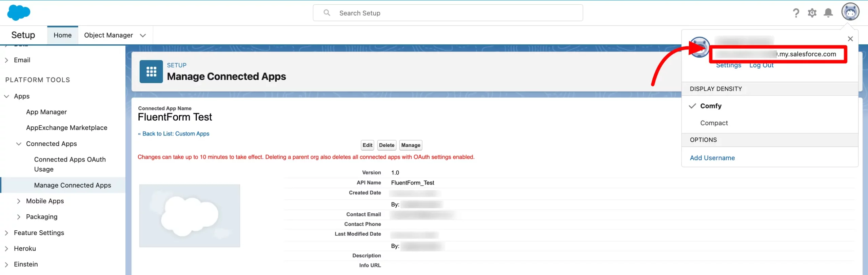Expand the Email section in sidebar
Screen dimensions: 868x275
pyautogui.click(x=6, y=60)
